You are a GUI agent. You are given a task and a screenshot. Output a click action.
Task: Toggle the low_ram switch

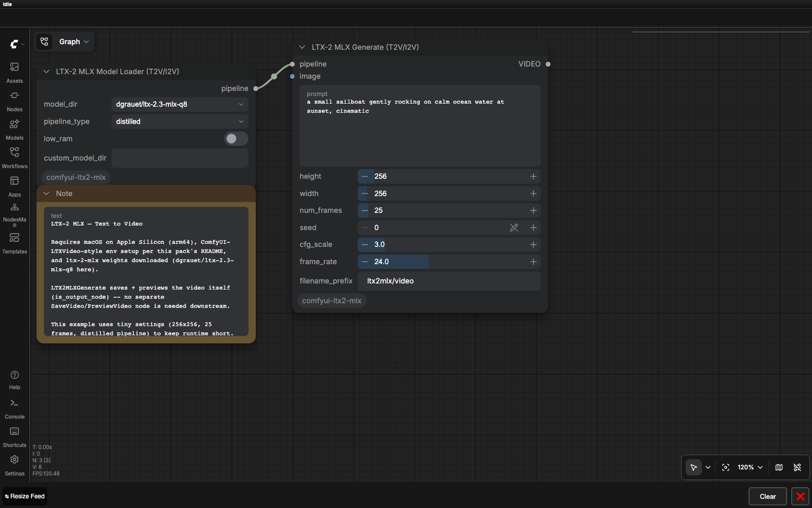[x=236, y=139]
